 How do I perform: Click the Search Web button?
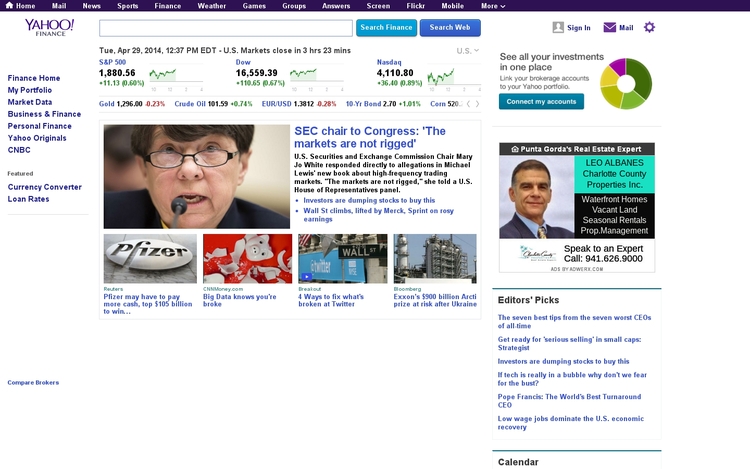[450, 28]
